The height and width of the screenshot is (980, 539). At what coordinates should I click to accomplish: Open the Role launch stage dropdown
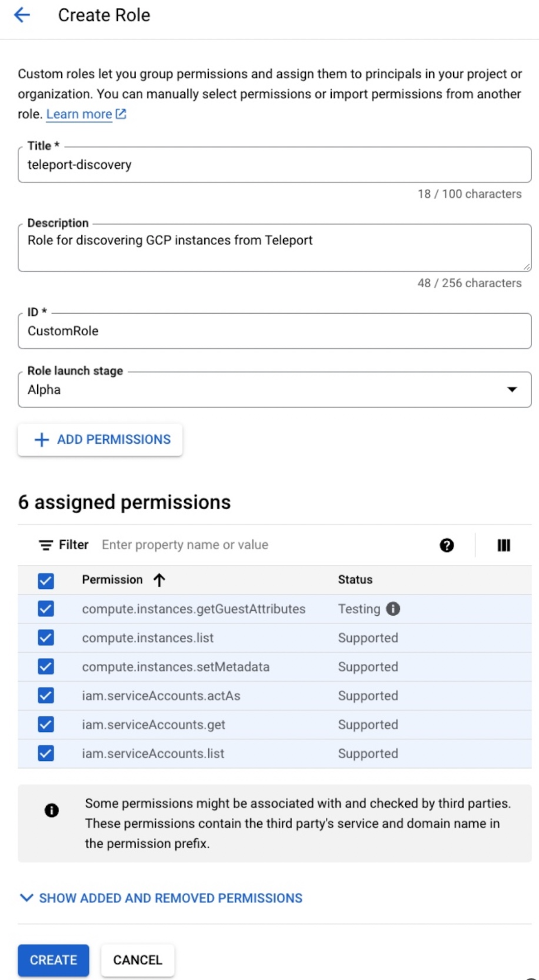[274, 390]
